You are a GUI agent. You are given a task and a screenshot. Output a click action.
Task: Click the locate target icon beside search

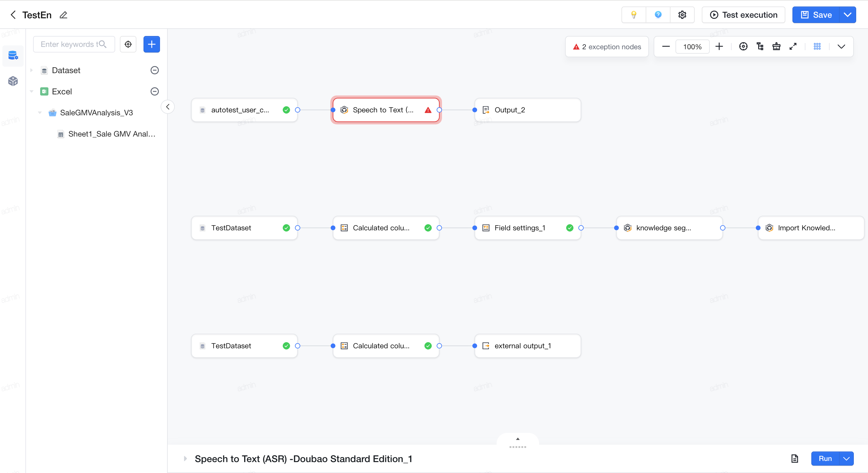click(128, 44)
